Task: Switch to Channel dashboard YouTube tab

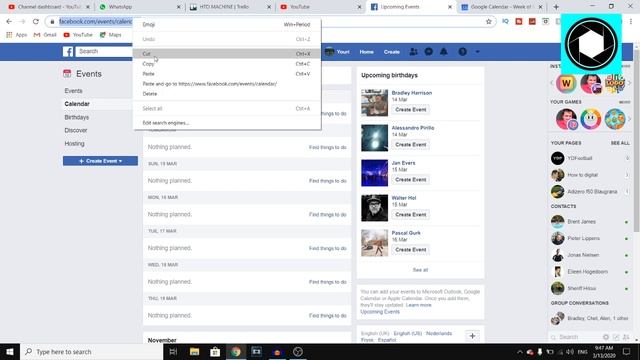Action: [48, 7]
